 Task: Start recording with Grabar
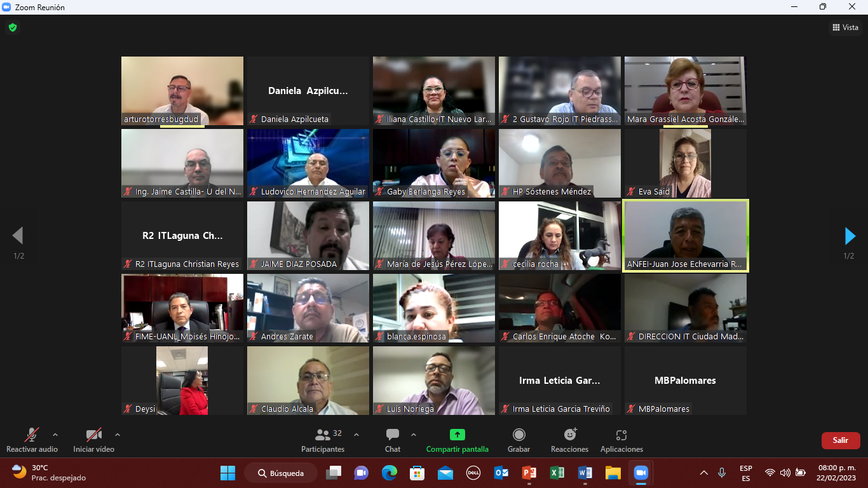click(x=519, y=440)
